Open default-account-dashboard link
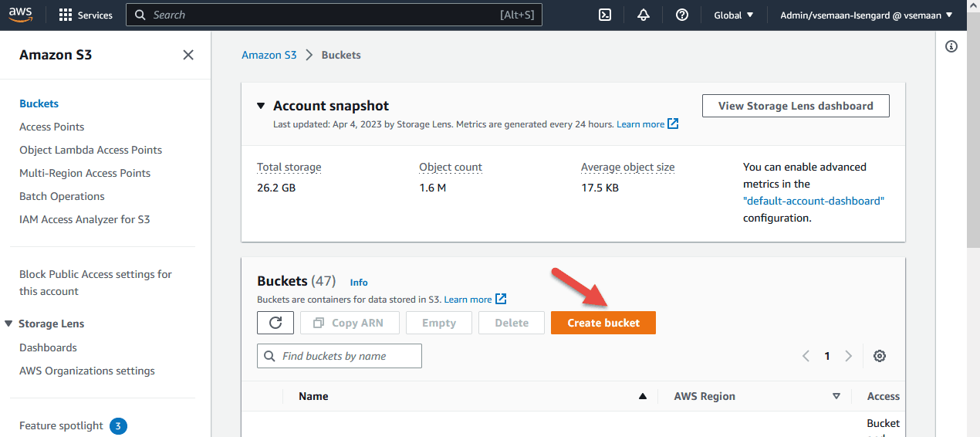This screenshot has height=437, width=980. [813, 201]
